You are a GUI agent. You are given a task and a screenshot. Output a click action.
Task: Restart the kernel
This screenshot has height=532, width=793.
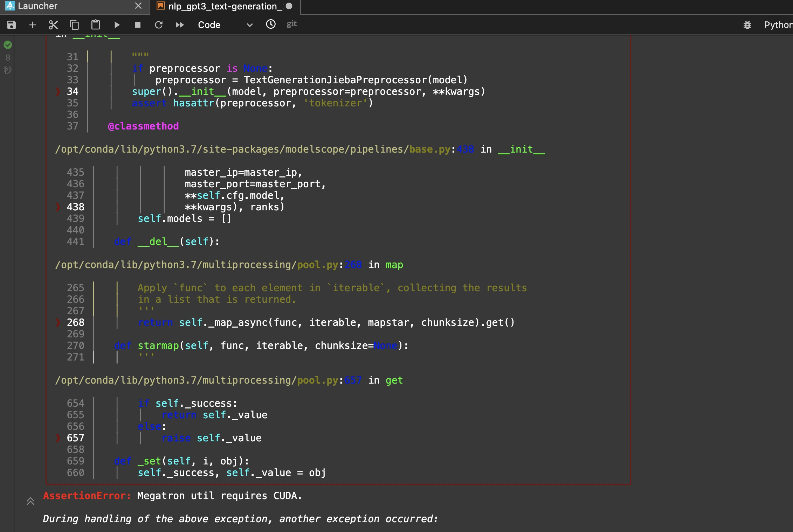tap(159, 25)
